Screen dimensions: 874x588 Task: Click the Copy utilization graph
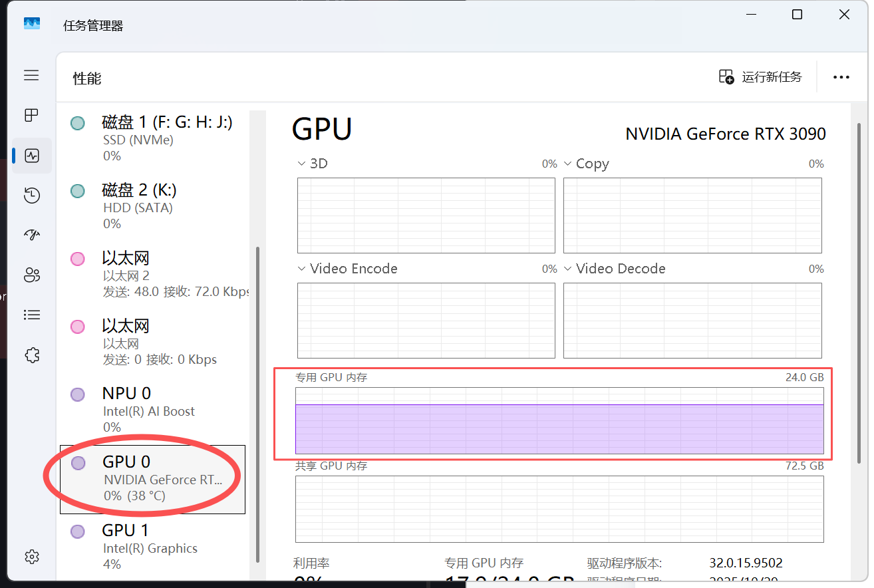coord(692,216)
